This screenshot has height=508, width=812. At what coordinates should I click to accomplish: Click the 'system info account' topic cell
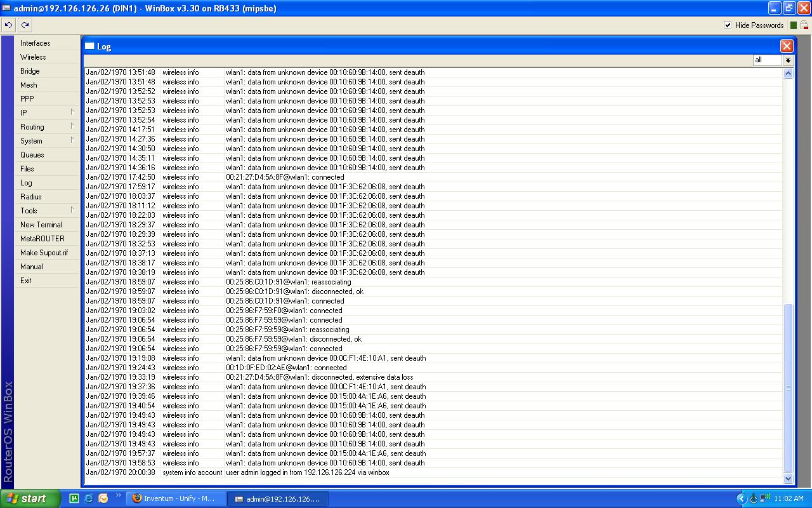click(192, 472)
